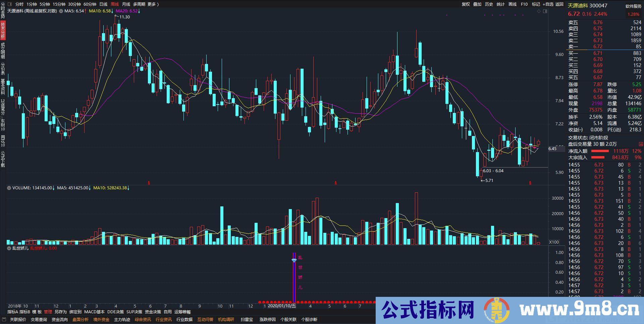Switch to 60分钟 timeframe
This screenshot has width=644, height=324.
point(90,4)
